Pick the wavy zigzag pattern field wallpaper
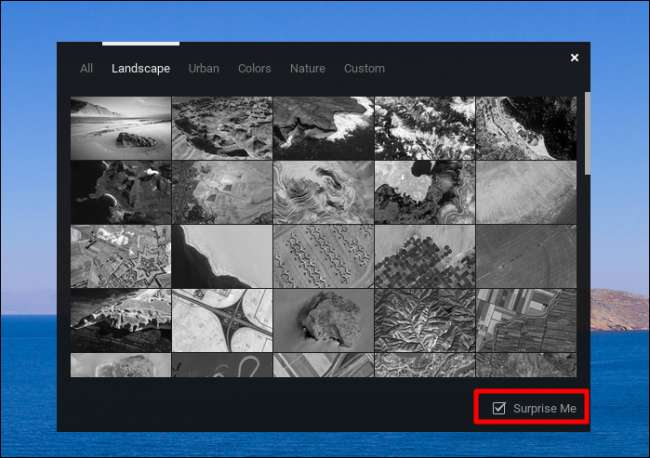 pyautogui.click(x=323, y=256)
